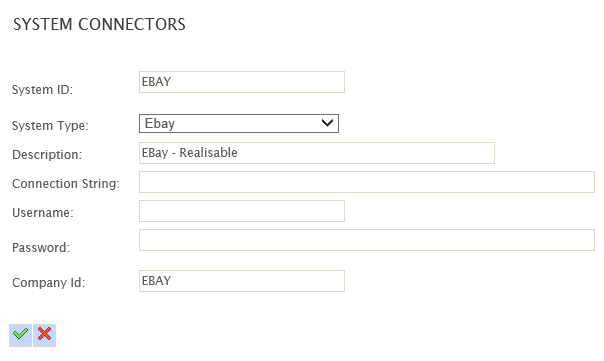Click the Password label
Screen dimensions: 604x361
pyautogui.click(x=41, y=247)
